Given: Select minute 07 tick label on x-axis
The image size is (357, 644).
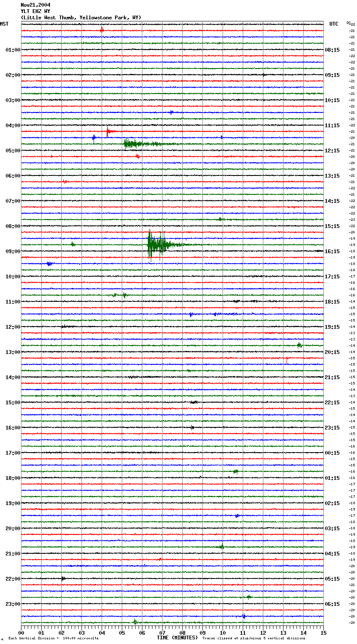Looking at the screenshot, I should pos(162,632).
